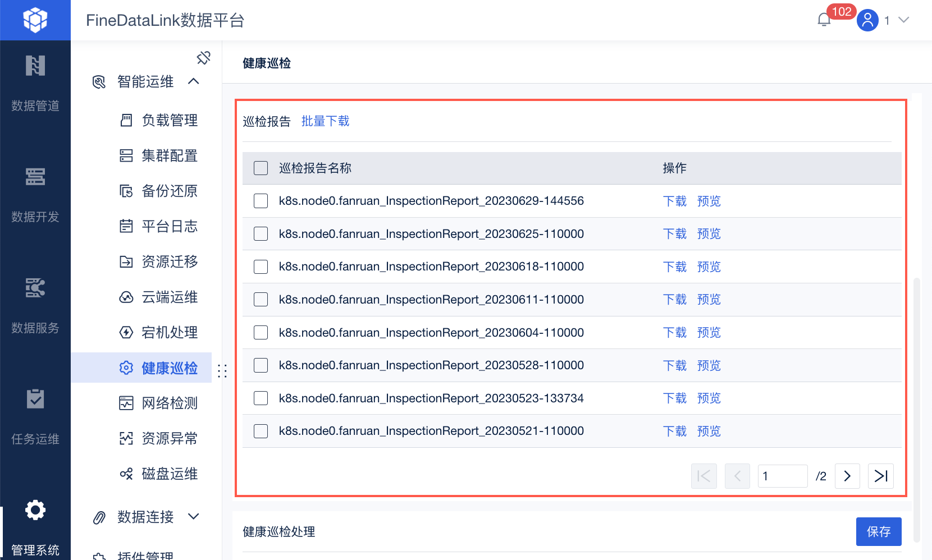Click the 备份还原 icon
This screenshot has width=932, height=560.
tap(126, 191)
